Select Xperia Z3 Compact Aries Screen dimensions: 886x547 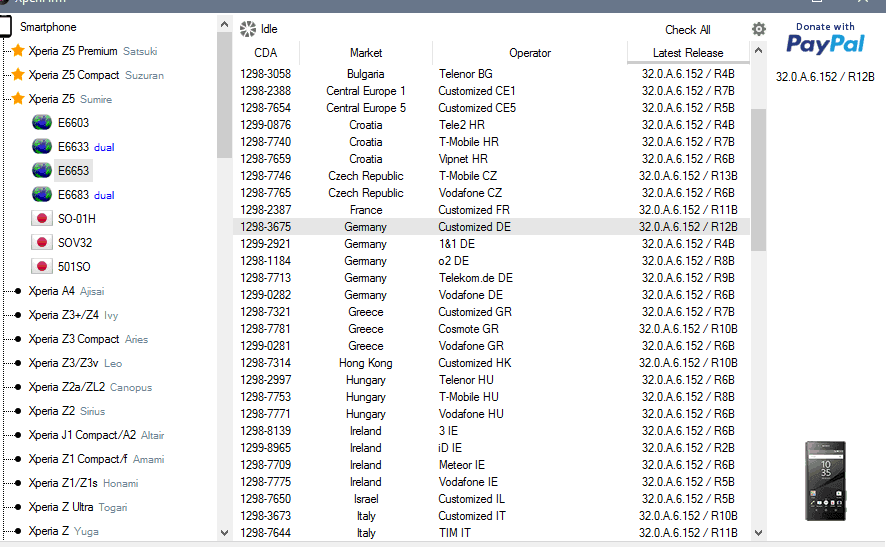pyautogui.click(x=88, y=339)
